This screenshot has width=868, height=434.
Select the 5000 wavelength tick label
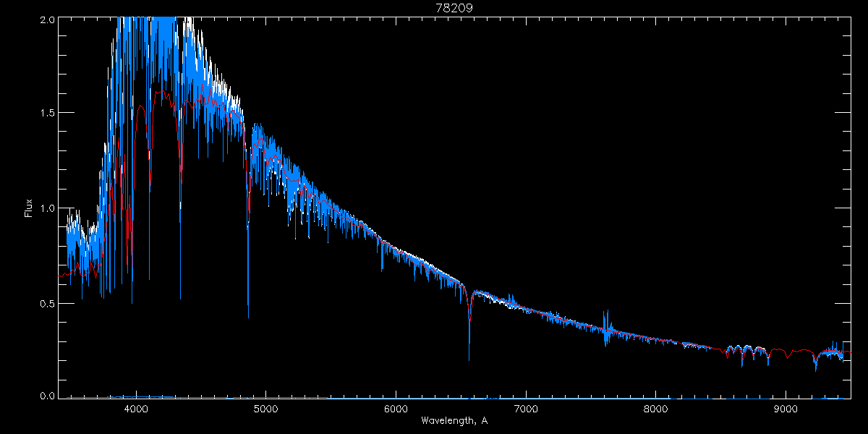point(265,408)
